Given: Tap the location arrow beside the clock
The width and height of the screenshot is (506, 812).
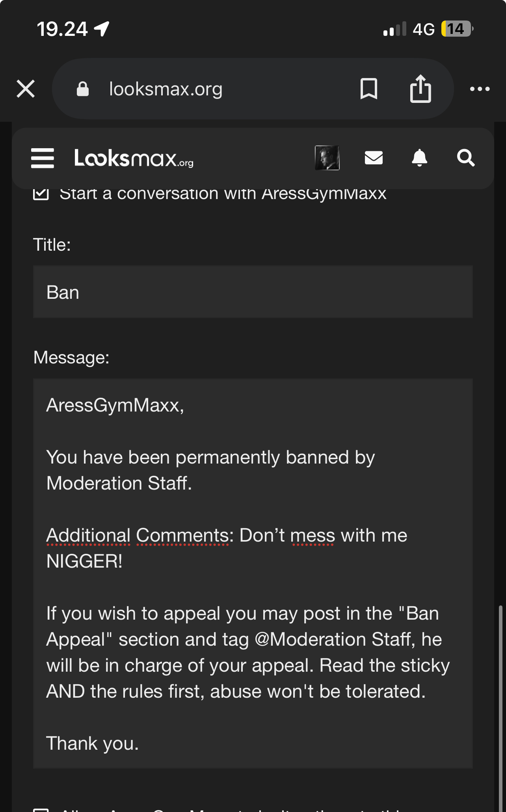Looking at the screenshot, I should (x=102, y=29).
